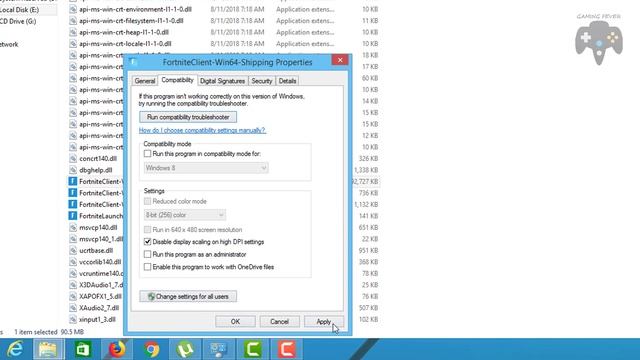Open Google Chrome from the taskbar

151,349
